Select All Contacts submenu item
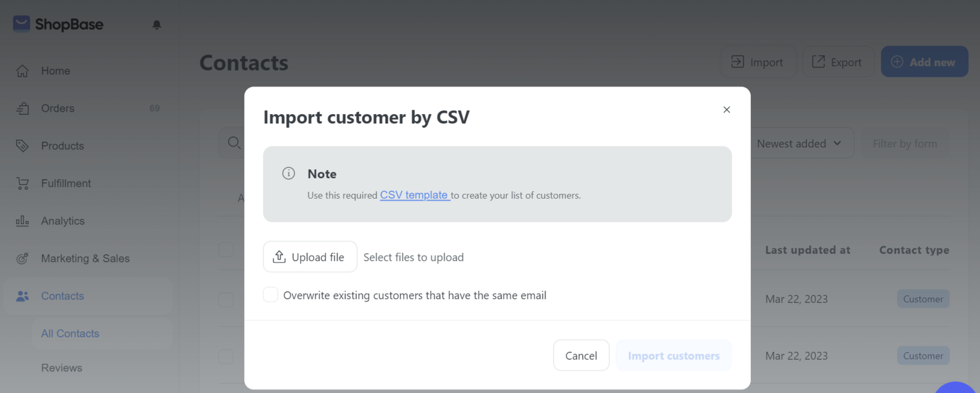 coord(70,334)
